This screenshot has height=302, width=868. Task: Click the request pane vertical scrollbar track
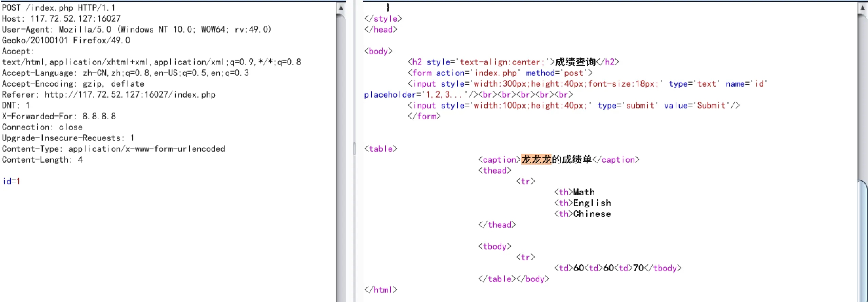[341, 153]
